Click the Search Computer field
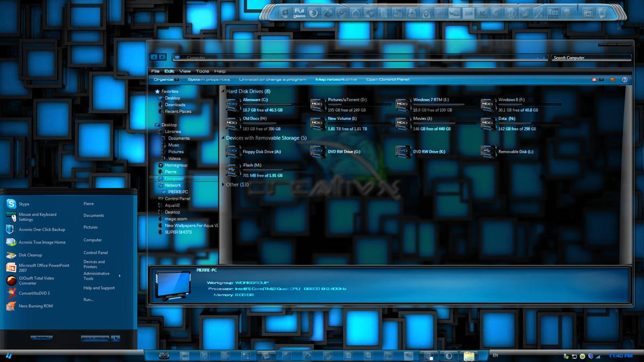Screen dimensions: 644x362 [x=591, y=57]
